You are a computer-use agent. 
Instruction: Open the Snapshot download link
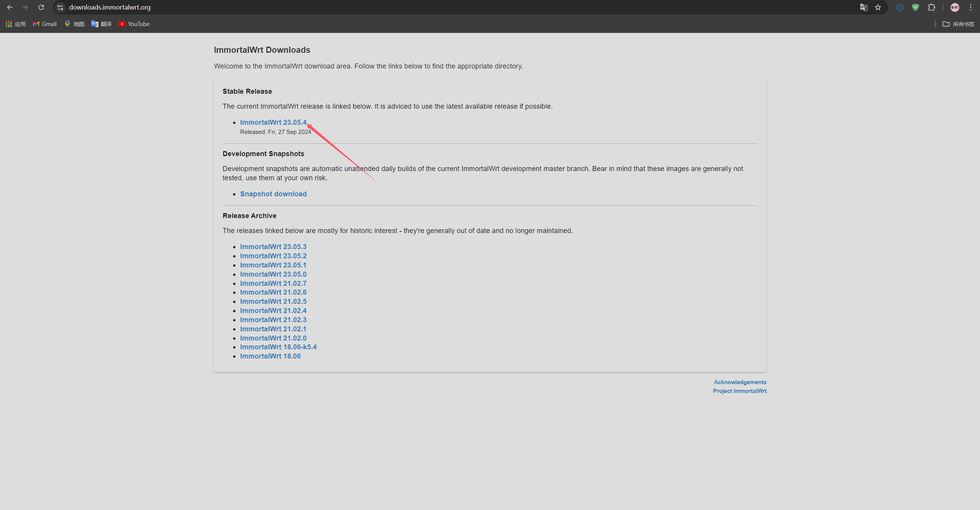click(273, 194)
